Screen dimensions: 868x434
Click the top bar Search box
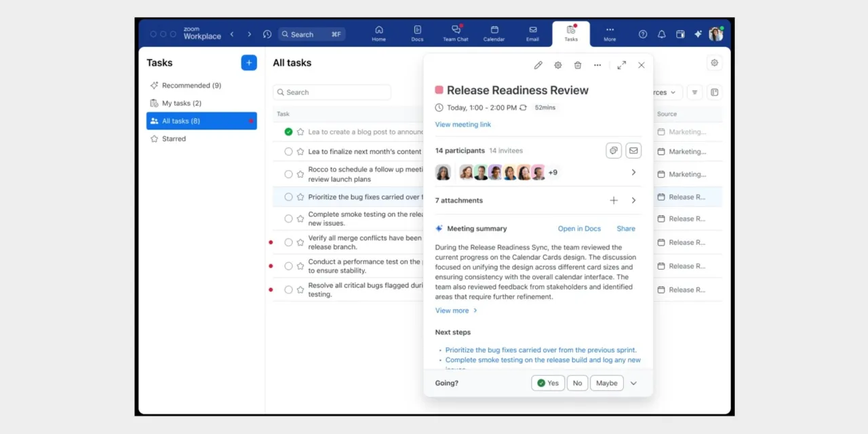[311, 34]
